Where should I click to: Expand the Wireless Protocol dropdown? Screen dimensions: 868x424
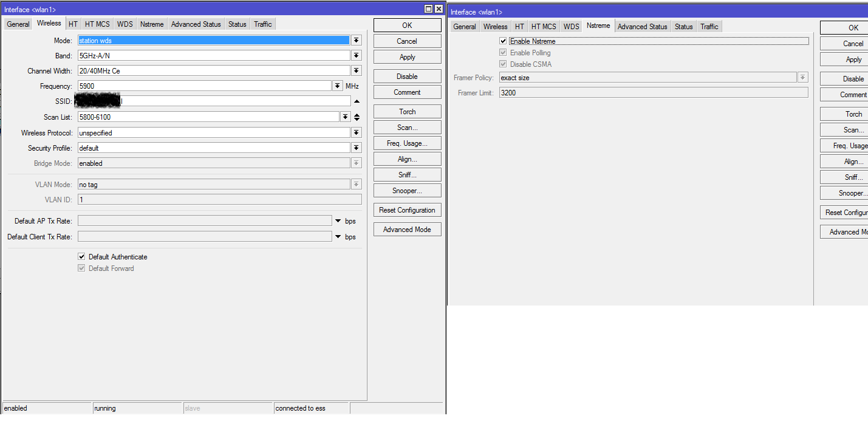pos(357,133)
